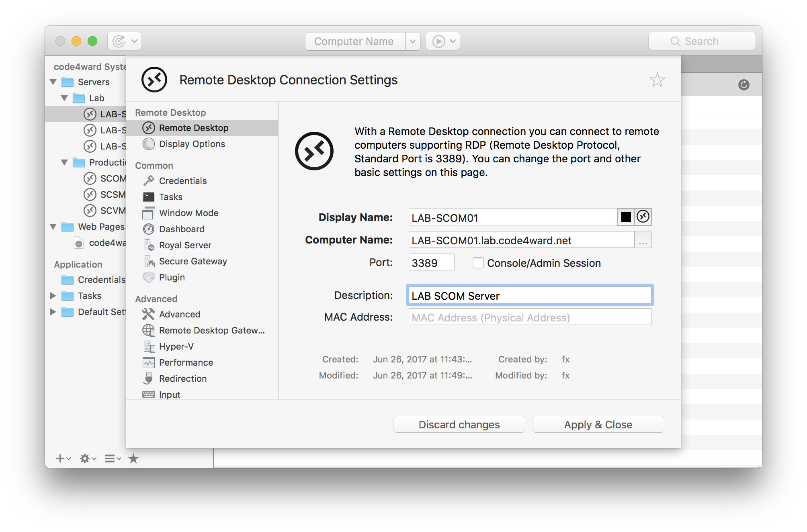Click Apply & Close button
This screenshot has height=532, width=807.
[x=598, y=425]
